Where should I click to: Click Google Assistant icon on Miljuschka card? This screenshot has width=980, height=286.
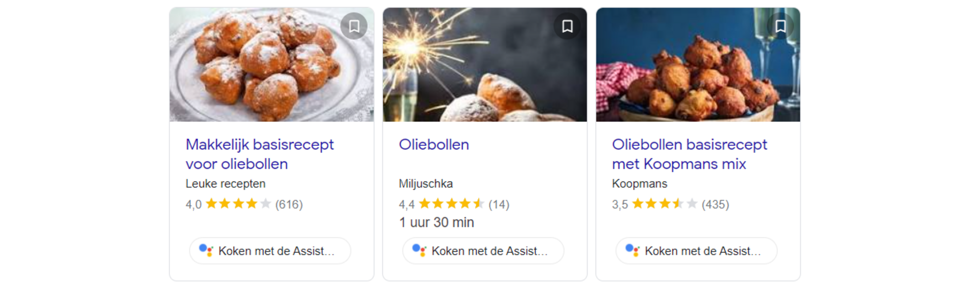419,250
